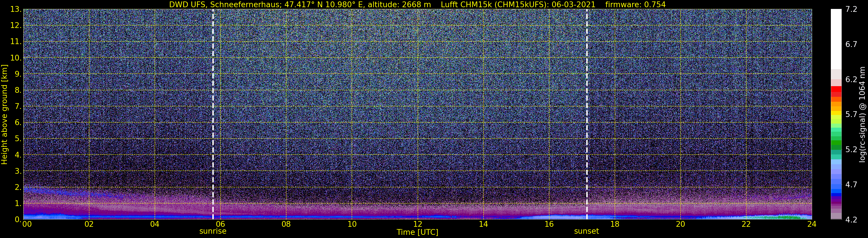Viewport: 868px width, 238px height.
Task: Click the white dashed sunrise marker line
Action: (213, 114)
